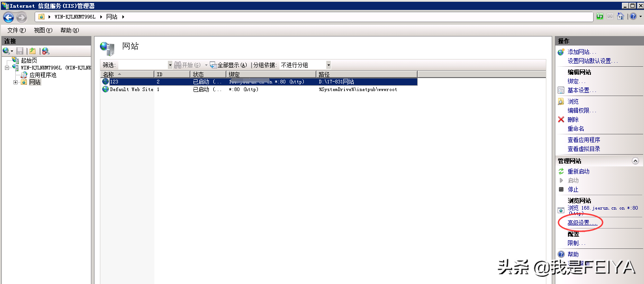Open 高级设置... advanced settings link
The image size is (644, 284).
coord(582,223)
